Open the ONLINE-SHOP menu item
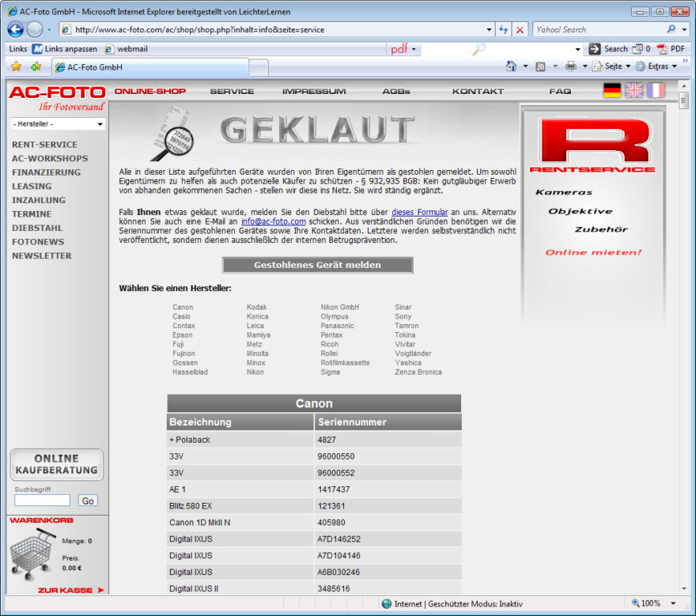Screen dimensions: 696x616 click(x=150, y=92)
